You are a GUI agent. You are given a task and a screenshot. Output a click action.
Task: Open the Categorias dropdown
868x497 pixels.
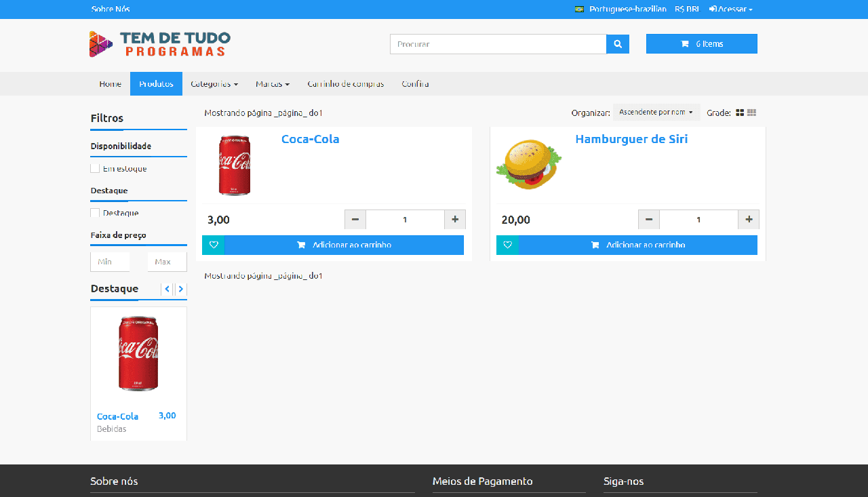(215, 83)
